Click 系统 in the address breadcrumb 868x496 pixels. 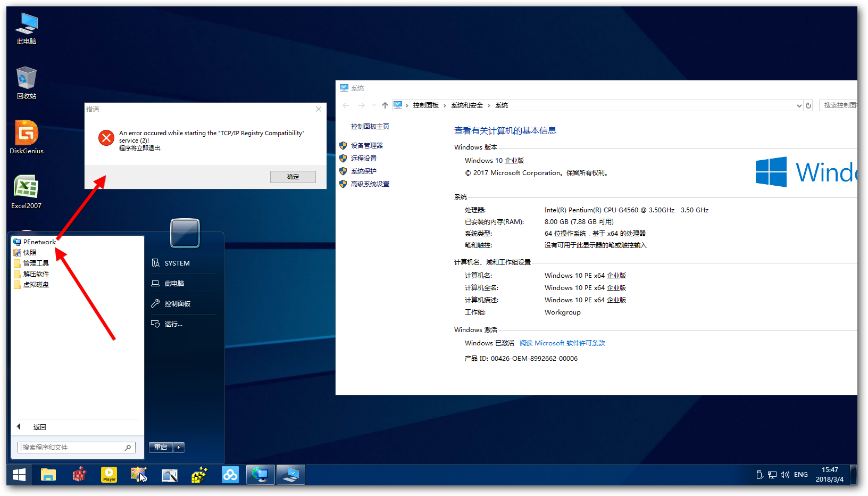(x=502, y=105)
